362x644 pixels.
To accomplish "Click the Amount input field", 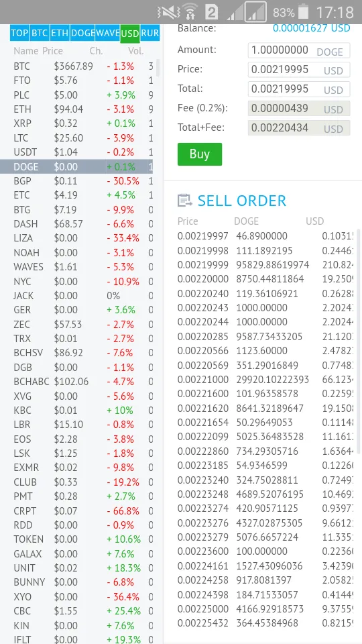I will (x=299, y=50).
